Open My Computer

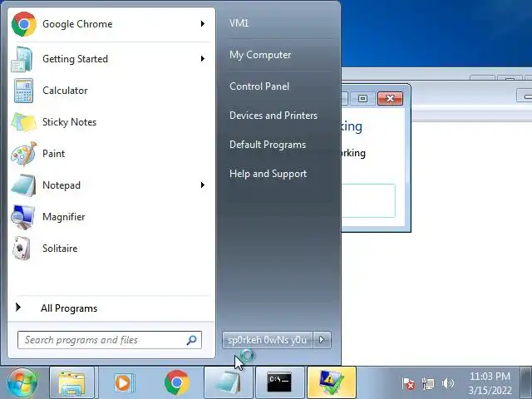click(260, 55)
